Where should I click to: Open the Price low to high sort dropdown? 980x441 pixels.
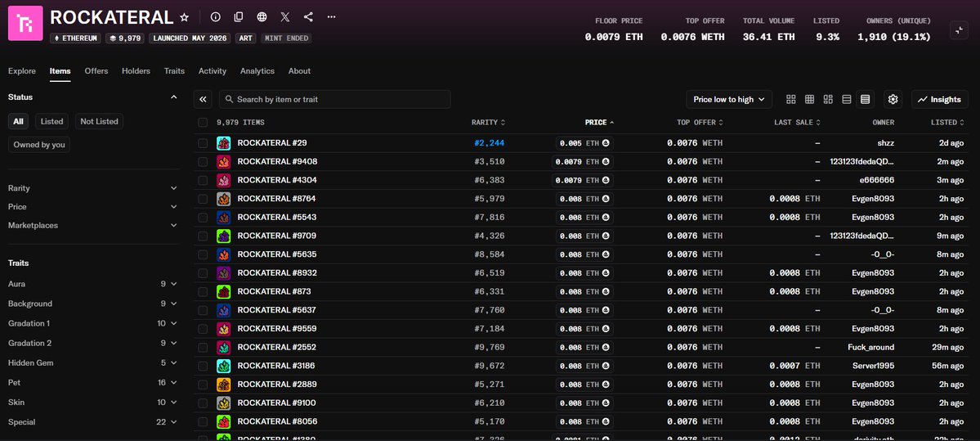pyautogui.click(x=729, y=100)
